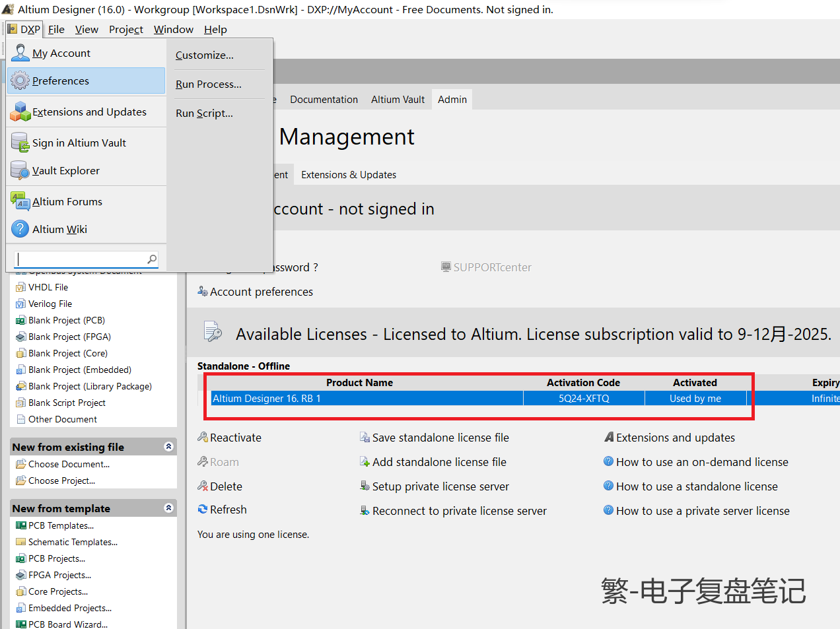The width and height of the screenshot is (840, 629).
Task: Click Choose Document... link
Action: [x=69, y=464]
